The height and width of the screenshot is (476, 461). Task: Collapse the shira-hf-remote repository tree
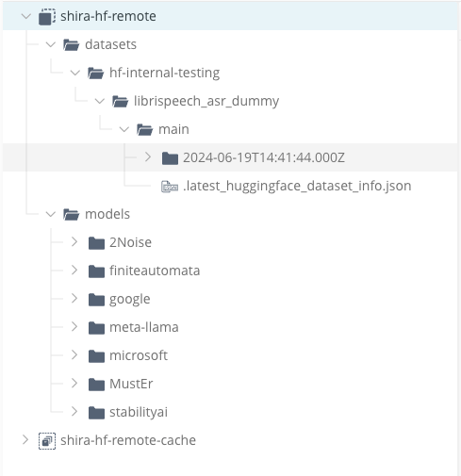click(x=26, y=16)
